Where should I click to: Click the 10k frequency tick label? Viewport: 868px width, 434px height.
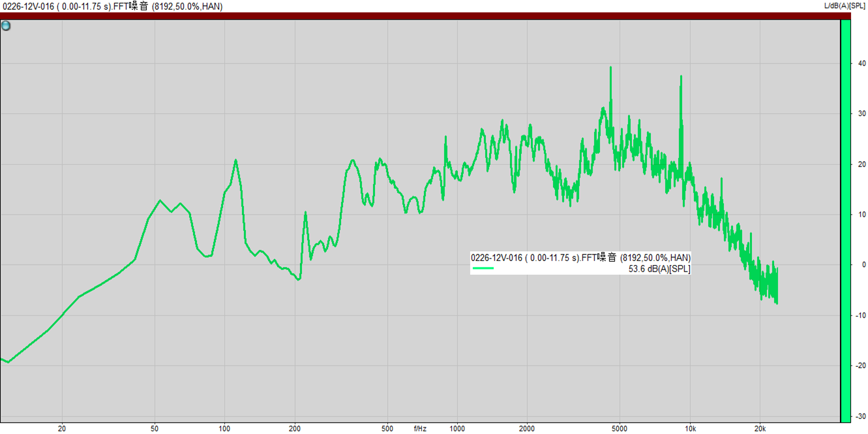(x=690, y=429)
